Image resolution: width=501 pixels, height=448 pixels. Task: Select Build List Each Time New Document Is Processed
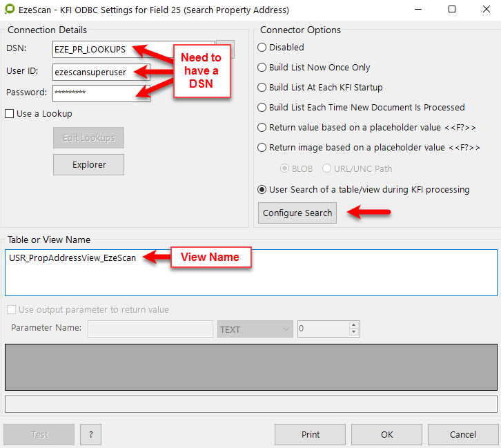point(262,108)
